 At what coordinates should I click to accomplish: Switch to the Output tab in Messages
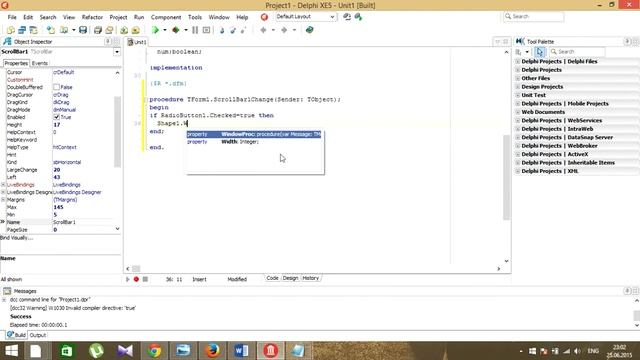click(38, 335)
